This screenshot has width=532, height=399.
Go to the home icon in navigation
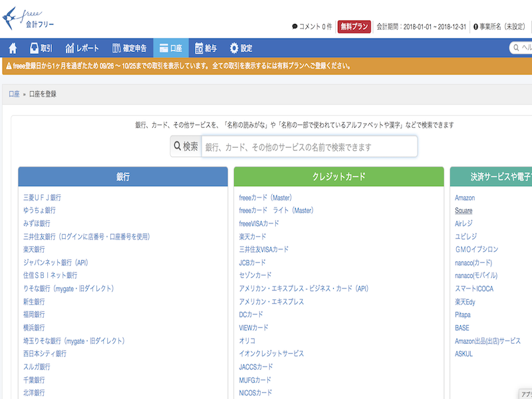tap(13, 48)
